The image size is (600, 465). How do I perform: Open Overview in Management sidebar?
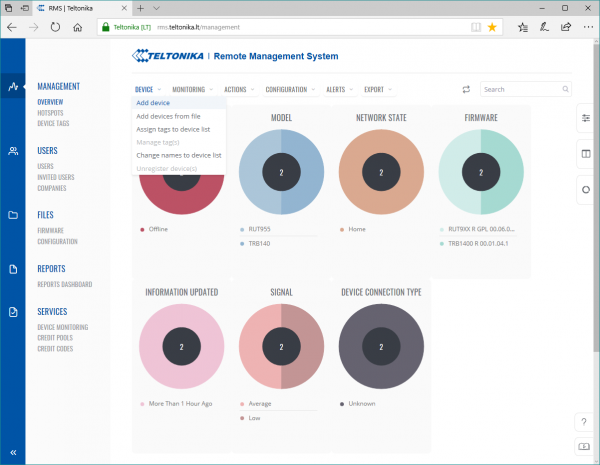(50, 102)
